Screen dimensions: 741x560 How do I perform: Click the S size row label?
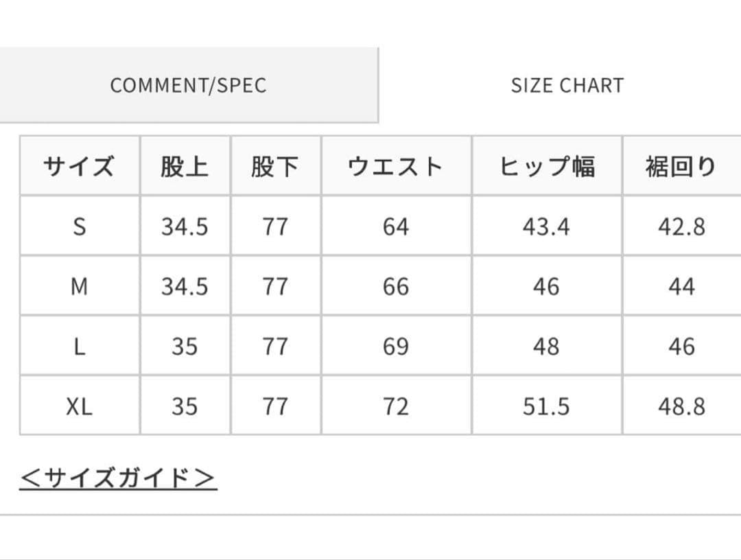[80, 226]
